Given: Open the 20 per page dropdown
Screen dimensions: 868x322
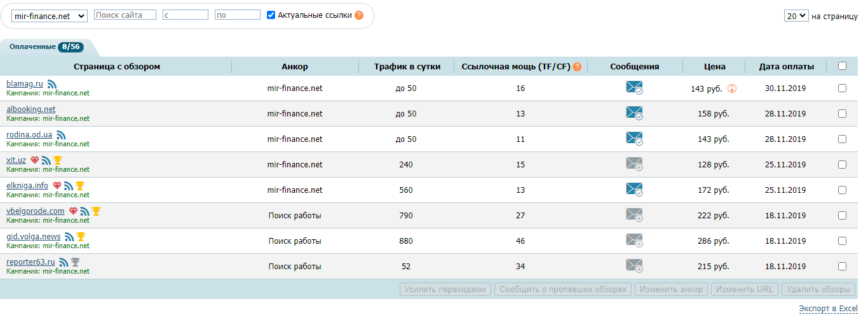Looking at the screenshot, I should [x=796, y=16].
